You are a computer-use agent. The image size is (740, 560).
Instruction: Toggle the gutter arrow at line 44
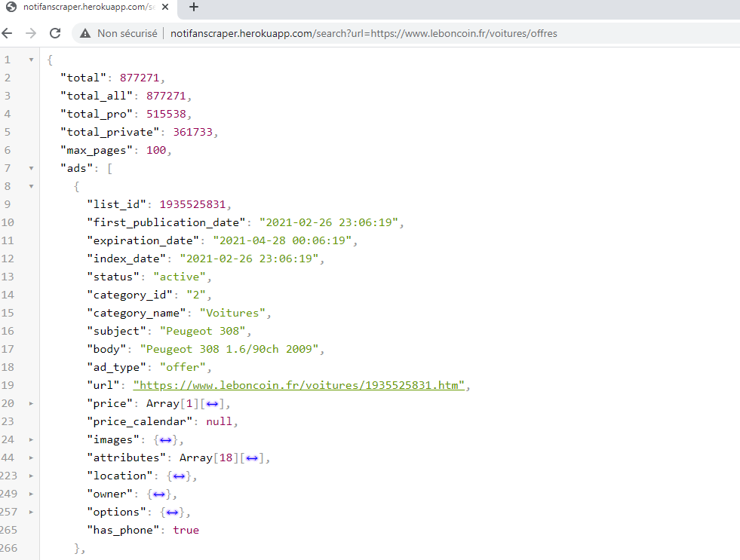[x=31, y=457]
